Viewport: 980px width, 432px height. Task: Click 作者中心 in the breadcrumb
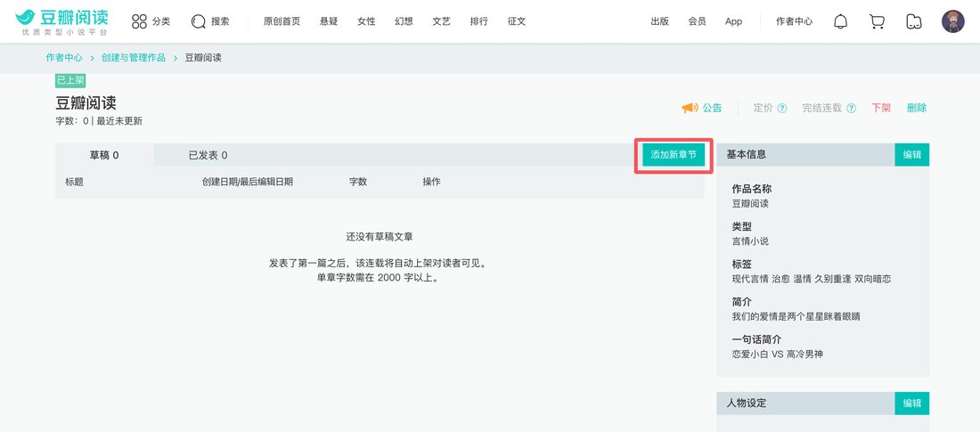[64, 58]
